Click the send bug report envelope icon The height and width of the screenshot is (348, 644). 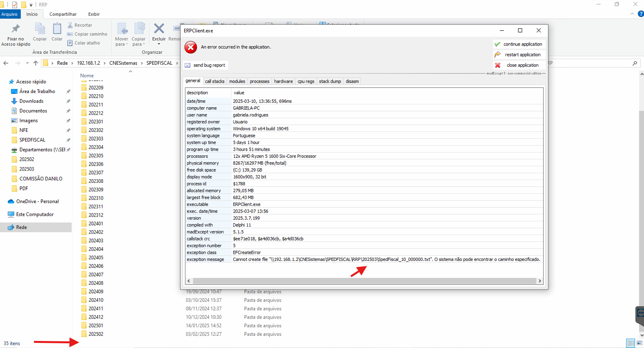[x=188, y=65]
